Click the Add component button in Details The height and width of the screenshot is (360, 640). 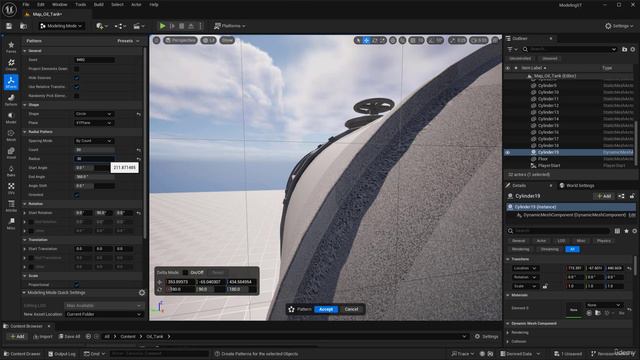(x=604, y=196)
